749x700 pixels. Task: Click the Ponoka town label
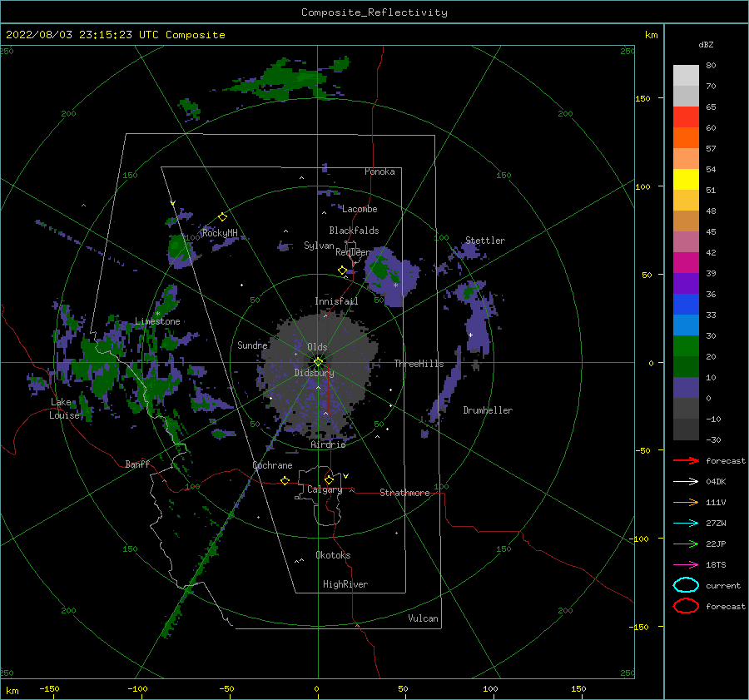click(379, 171)
